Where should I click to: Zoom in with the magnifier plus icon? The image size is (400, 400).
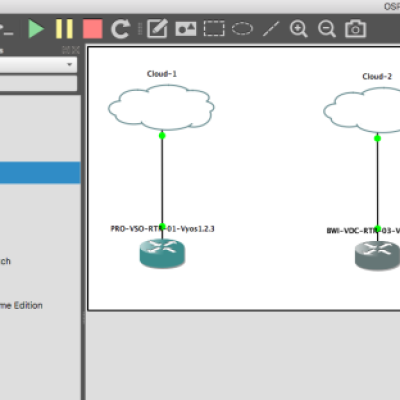coord(299,29)
